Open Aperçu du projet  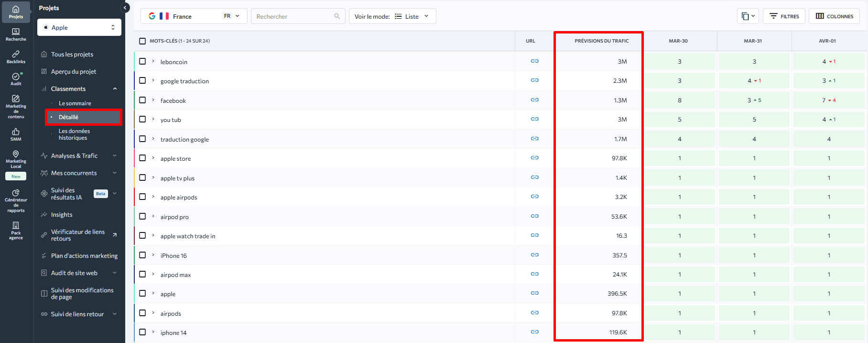tap(74, 72)
